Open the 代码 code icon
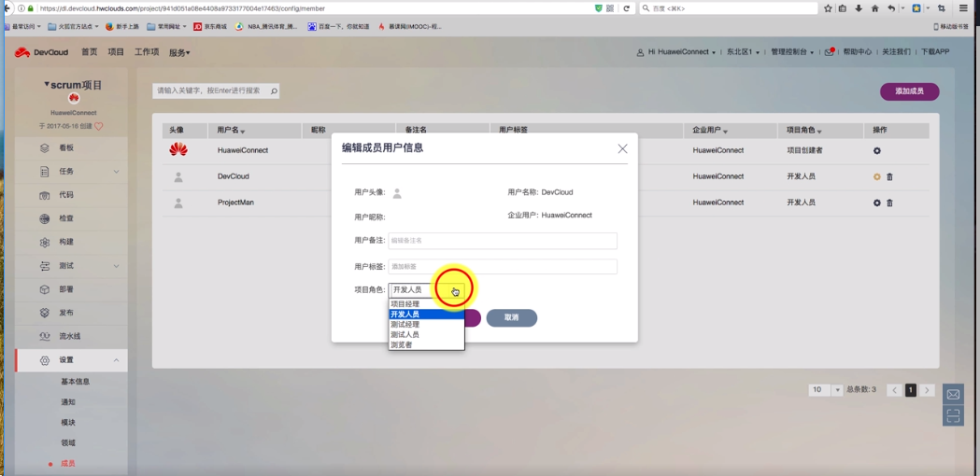 click(44, 195)
